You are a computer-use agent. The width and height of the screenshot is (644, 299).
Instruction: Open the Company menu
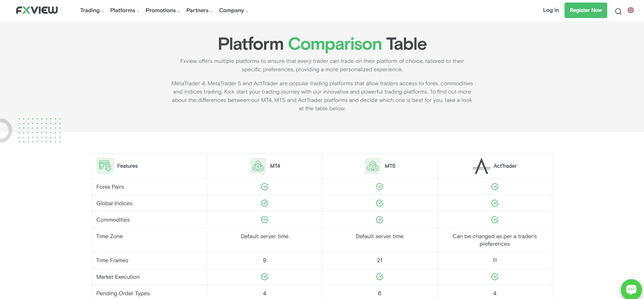click(231, 10)
